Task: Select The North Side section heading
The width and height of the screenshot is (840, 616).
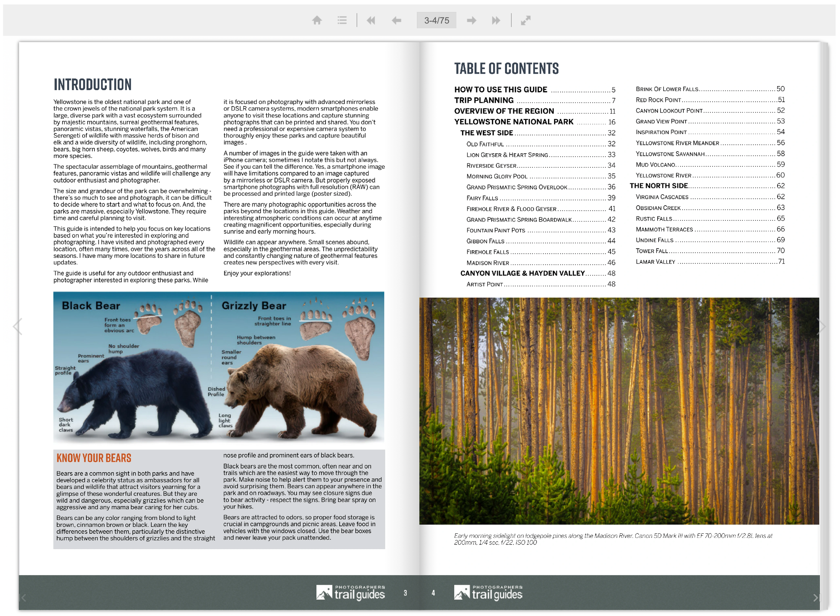Action: pyautogui.click(x=659, y=186)
